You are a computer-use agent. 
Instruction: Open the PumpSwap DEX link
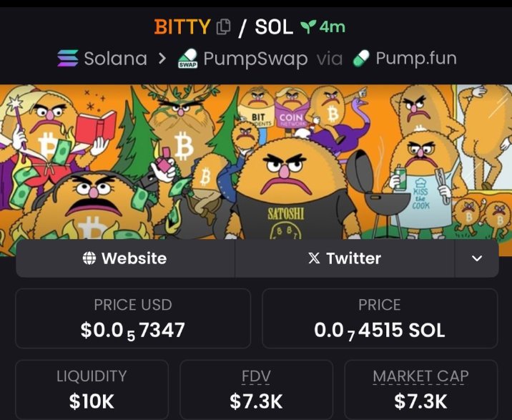point(242,59)
